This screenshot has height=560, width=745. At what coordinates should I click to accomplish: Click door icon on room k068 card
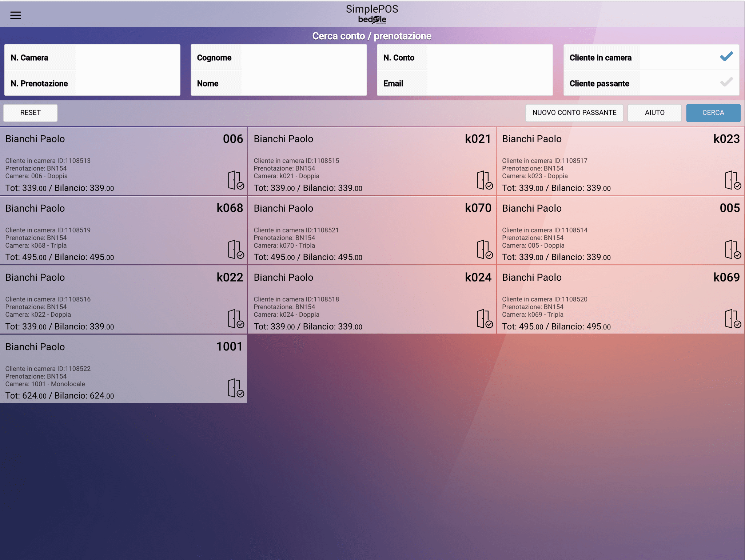click(236, 249)
